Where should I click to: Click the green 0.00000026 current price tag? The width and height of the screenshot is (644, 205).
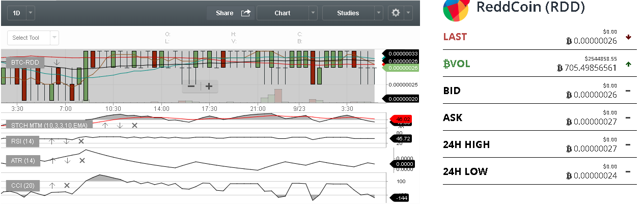pos(401,68)
